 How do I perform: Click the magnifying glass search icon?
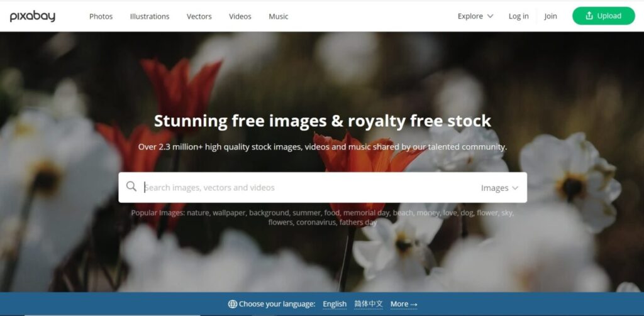click(131, 187)
